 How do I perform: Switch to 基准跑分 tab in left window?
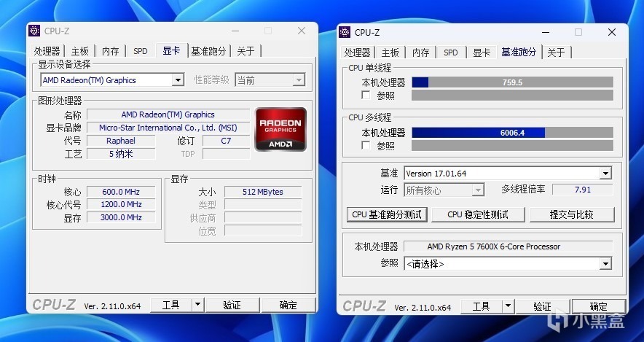click(208, 51)
